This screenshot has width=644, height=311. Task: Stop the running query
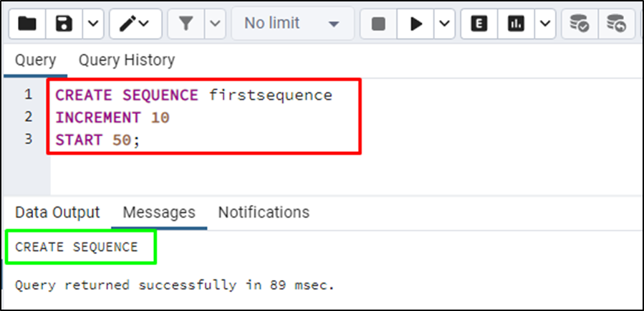pyautogui.click(x=378, y=24)
